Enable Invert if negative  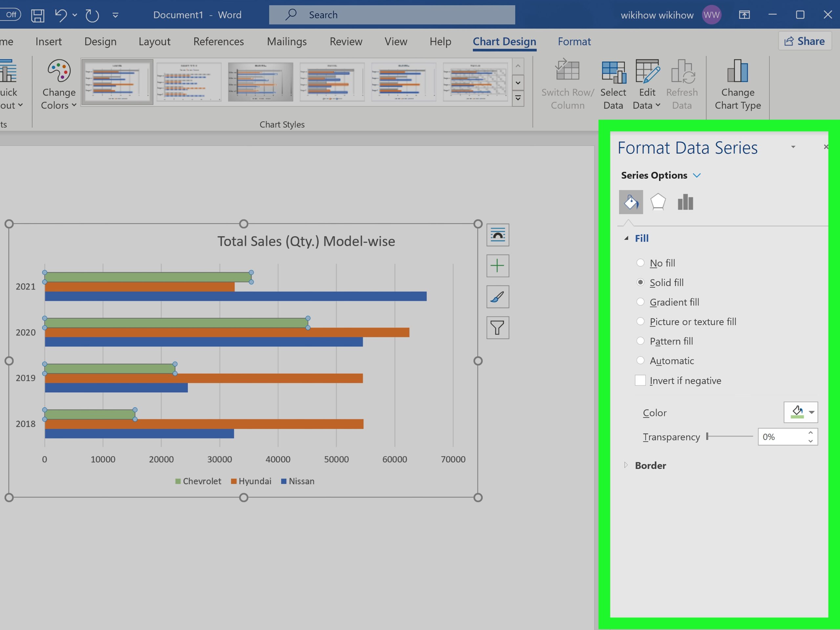click(x=640, y=380)
